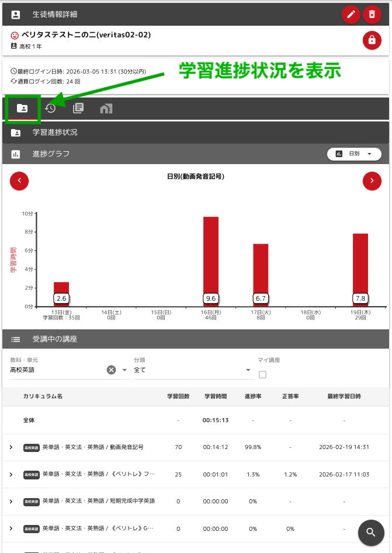392x553 pixels.
Task: Click the floating search magnifier button
Action: click(371, 533)
